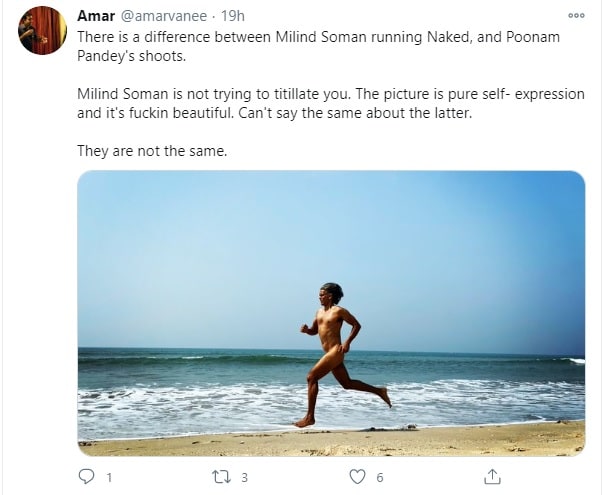Click the like count 6
The image size is (615, 495).
[379, 478]
